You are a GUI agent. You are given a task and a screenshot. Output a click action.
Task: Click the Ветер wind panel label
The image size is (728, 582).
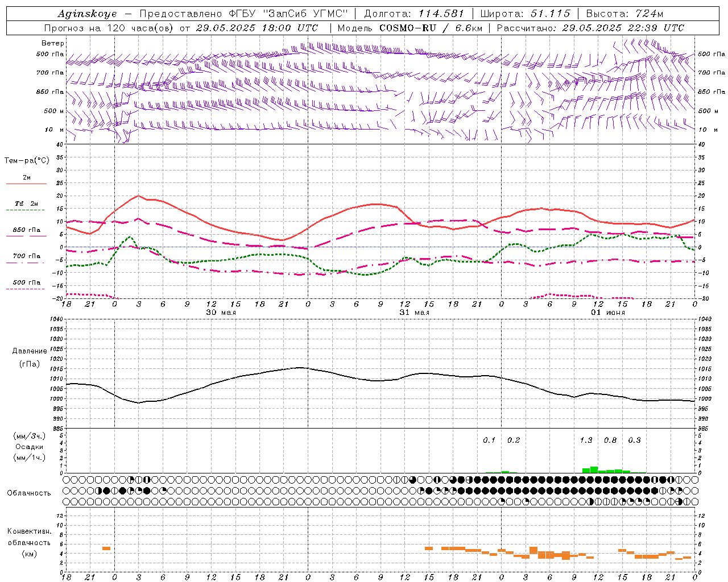click(53, 43)
